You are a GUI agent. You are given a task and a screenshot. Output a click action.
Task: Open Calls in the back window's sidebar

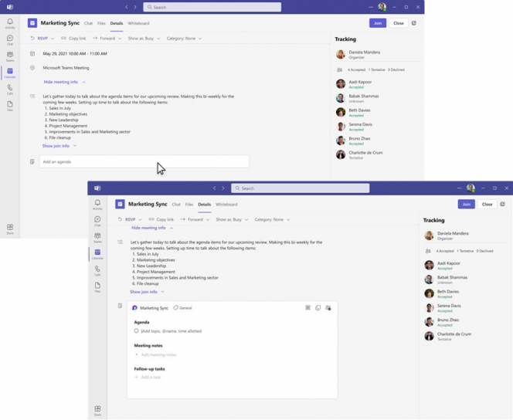[x=10, y=90]
